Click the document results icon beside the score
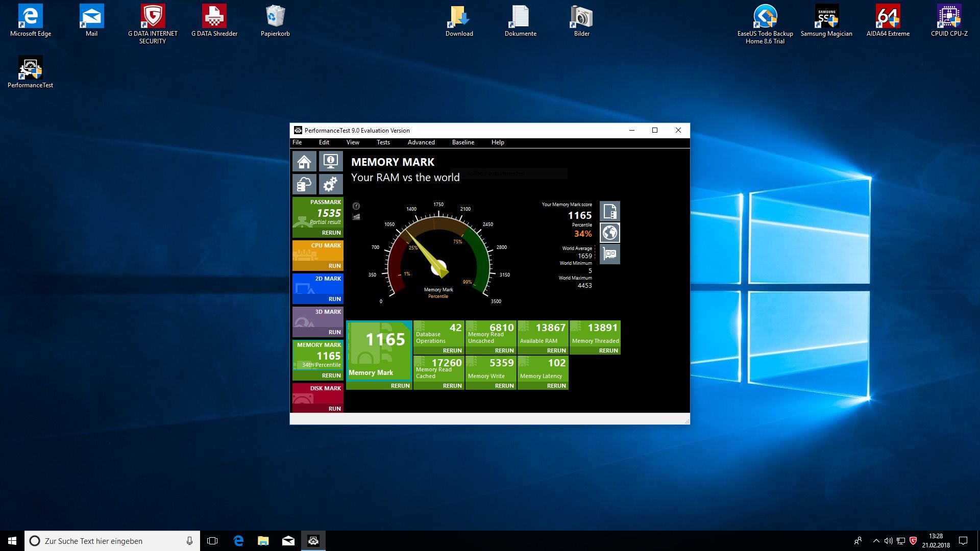 click(x=609, y=211)
